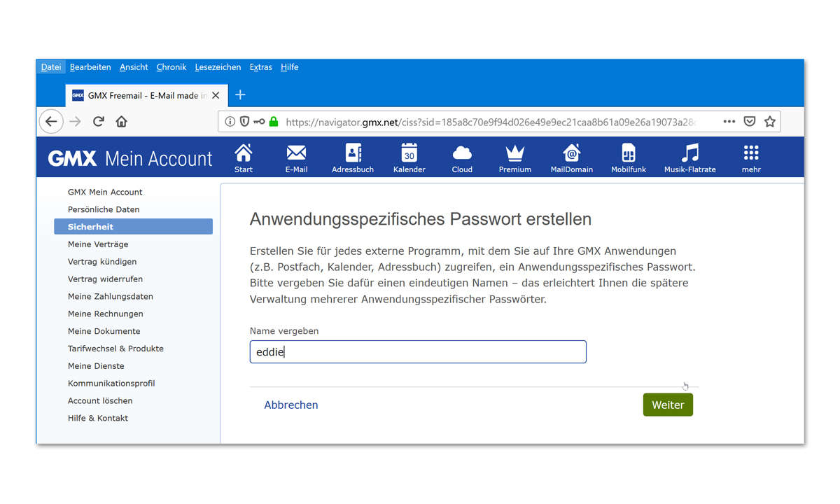This screenshot has height=504, width=840.
Task: Open Vertrag kündigen in sidebar
Action: point(102,262)
